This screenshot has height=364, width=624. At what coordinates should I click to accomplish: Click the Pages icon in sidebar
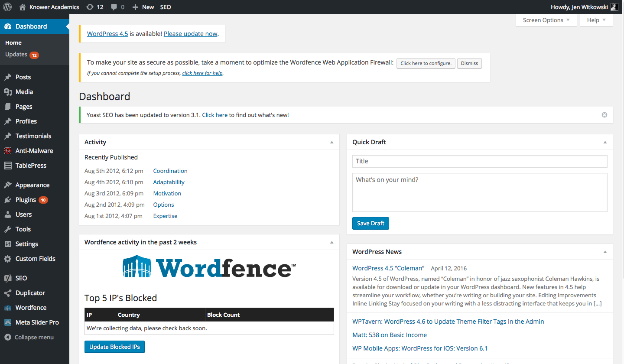[8, 107]
